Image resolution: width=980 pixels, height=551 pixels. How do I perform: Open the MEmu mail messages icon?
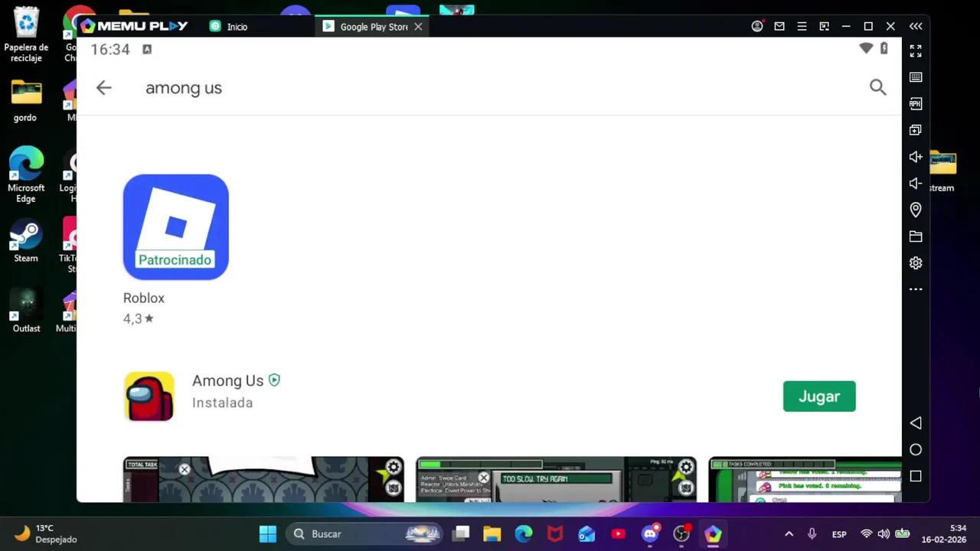tap(779, 26)
